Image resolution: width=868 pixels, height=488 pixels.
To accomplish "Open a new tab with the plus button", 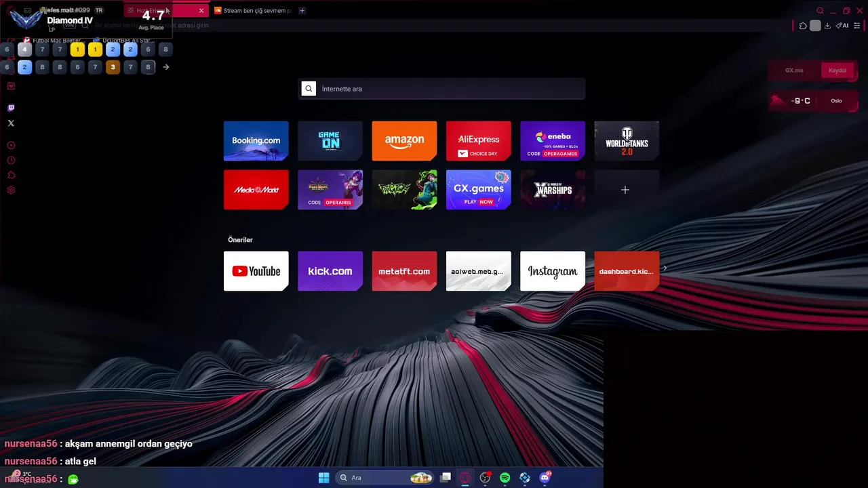I will click(302, 10).
